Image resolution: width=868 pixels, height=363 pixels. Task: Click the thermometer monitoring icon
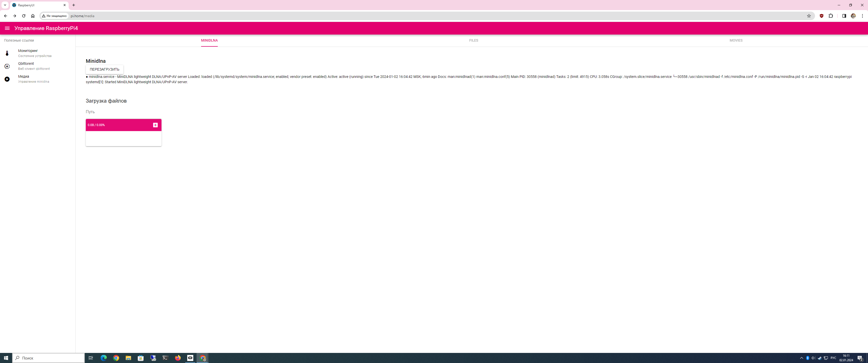tap(7, 53)
